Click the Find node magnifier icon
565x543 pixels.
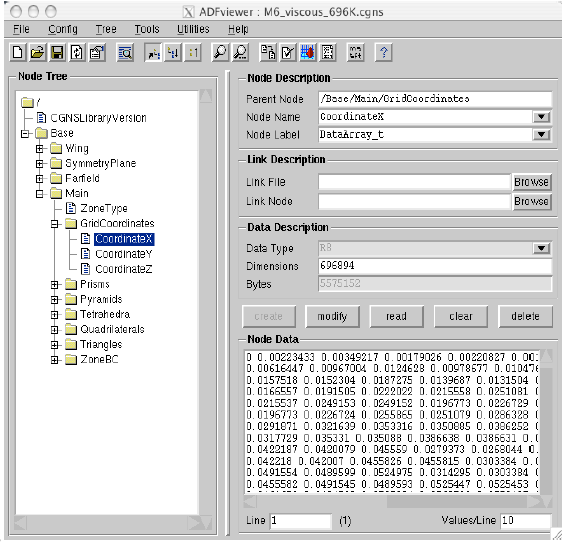pos(220,53)
